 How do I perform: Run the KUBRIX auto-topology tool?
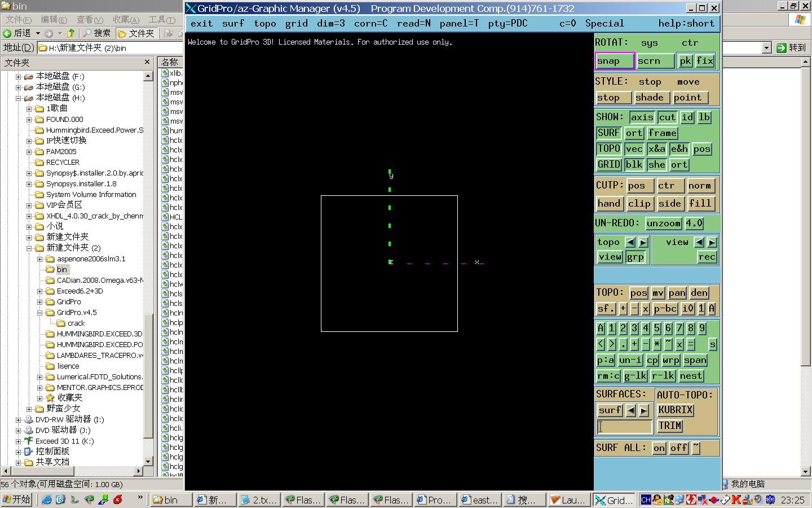(675, 410)
